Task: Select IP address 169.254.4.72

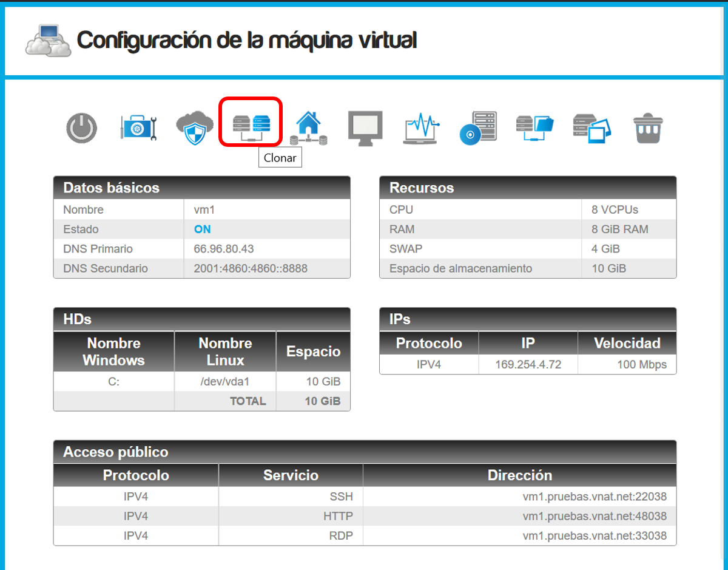Action: [528, 365]
